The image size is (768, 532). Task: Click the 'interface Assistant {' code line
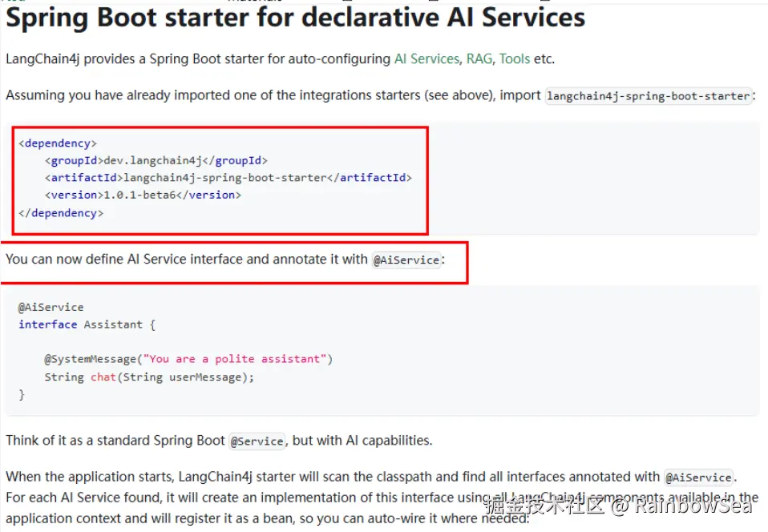(x=87, y=324)
